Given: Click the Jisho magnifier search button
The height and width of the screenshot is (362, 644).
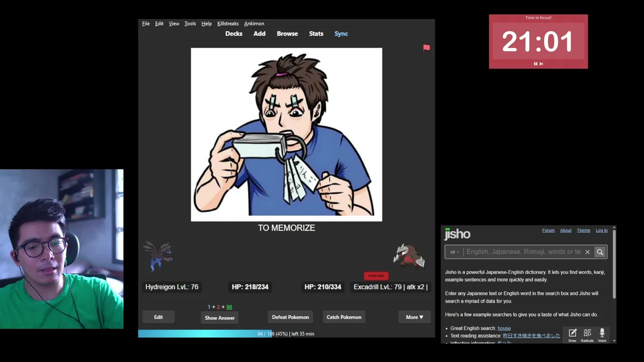Looking at the screenshot, I should (600, 252).
